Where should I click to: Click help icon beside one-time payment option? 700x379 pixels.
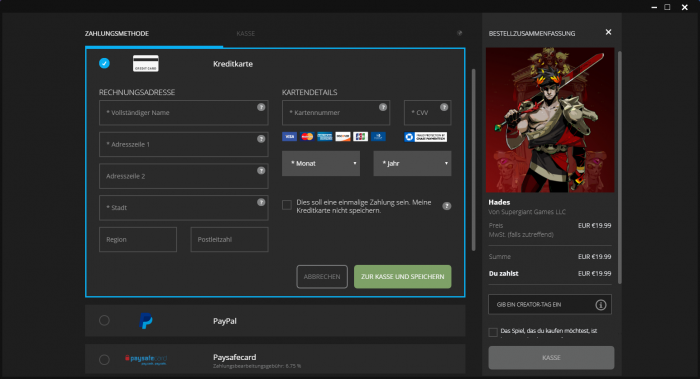[x=446, y=206]
